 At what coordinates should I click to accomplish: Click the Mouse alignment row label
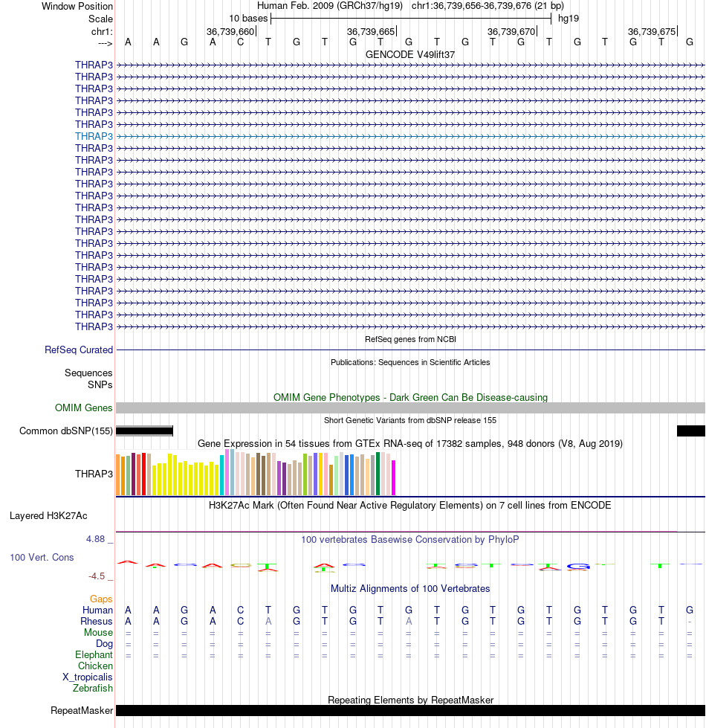click(x=98, y=632)
